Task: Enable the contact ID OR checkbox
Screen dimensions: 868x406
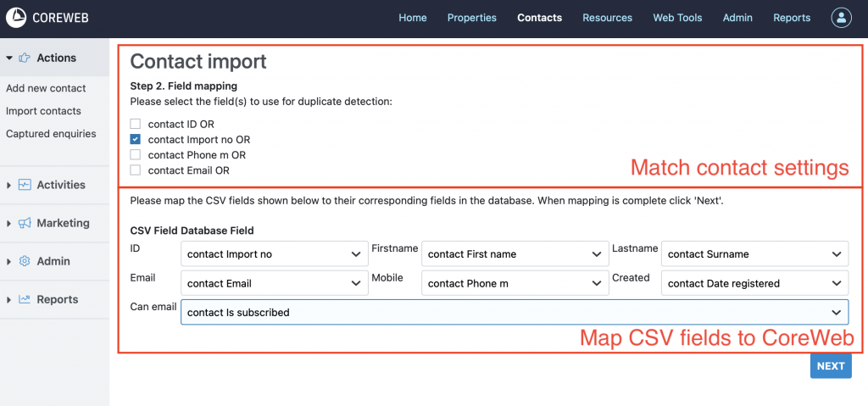Action: coord(136,124)
